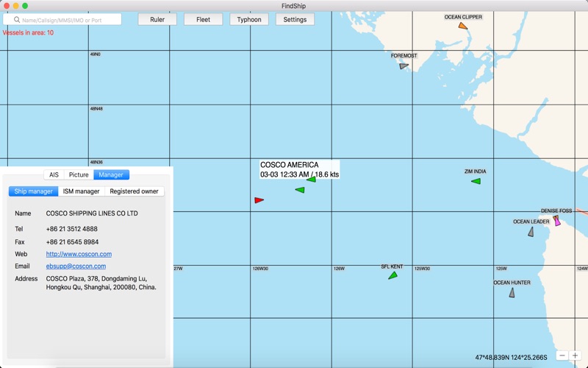Zoom out the map with minus button
The height and width of the screenshot is (368, 588).
pos(562,355)
